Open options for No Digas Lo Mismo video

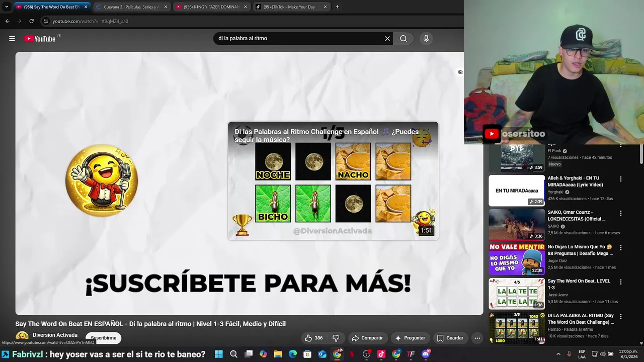620,248
